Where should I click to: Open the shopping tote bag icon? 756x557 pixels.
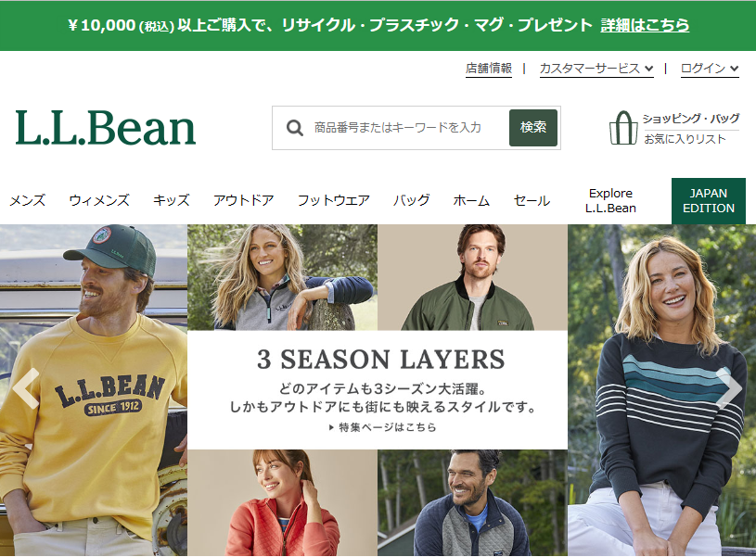point(623,128)
